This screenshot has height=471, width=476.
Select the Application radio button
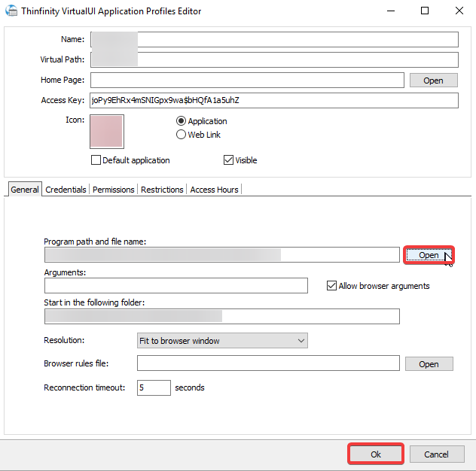[181, 121]
